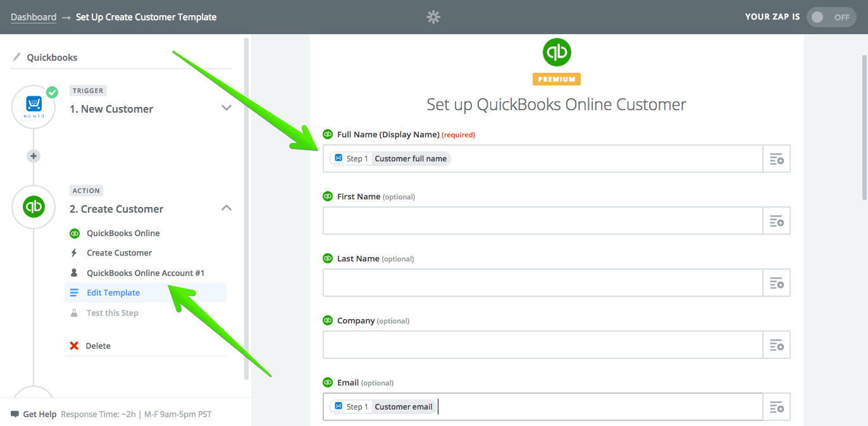Open field picker for Email
Image resolution: width=868 pixels, height=426 pixels.
[x=777, y=407]
